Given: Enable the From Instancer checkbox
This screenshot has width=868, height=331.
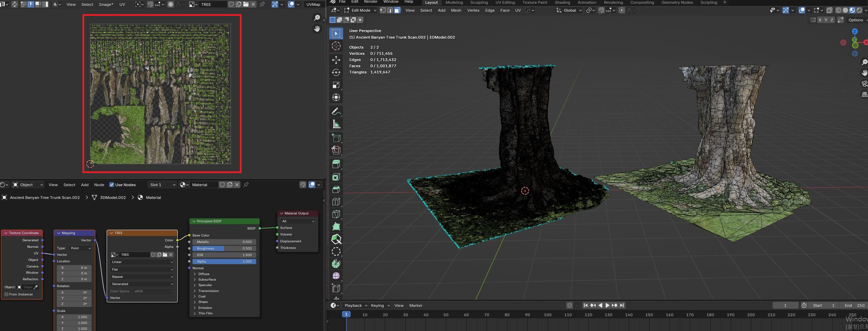Looking at the screenshot, I should (x=6, y=294).
